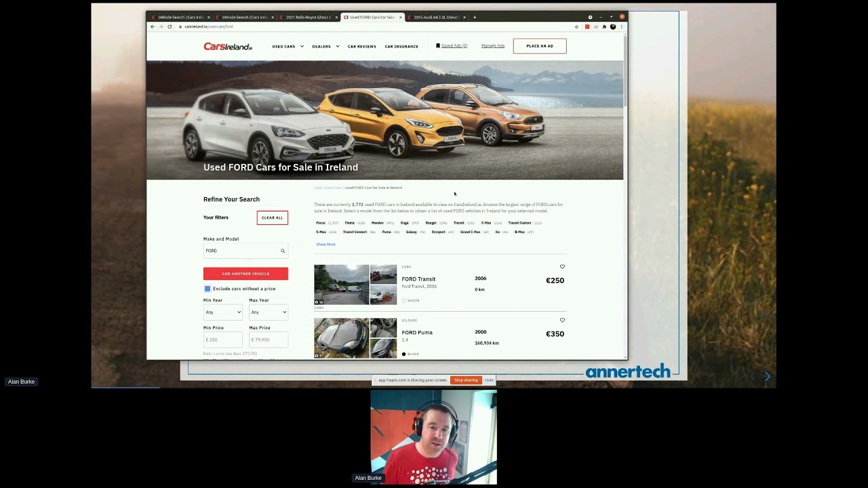Open the FORD Transit listing title
This screenshot has width=868, height=488.
418,279
